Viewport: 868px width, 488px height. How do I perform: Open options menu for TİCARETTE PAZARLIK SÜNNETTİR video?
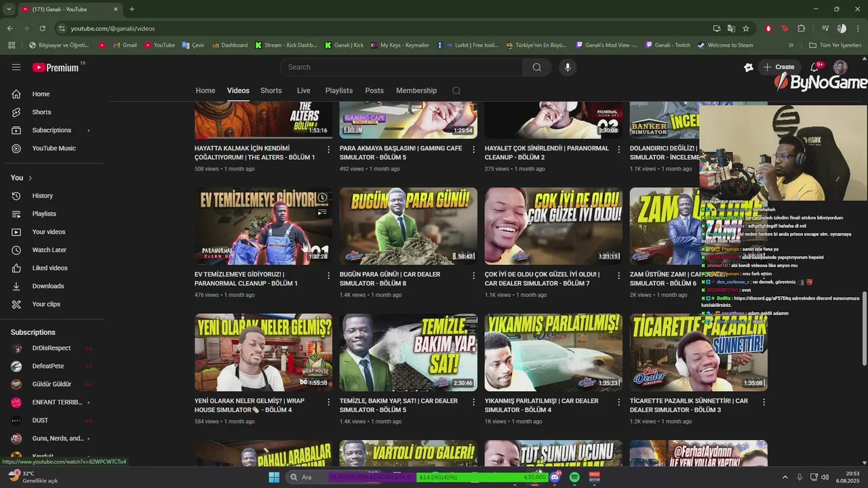point(764,402)
